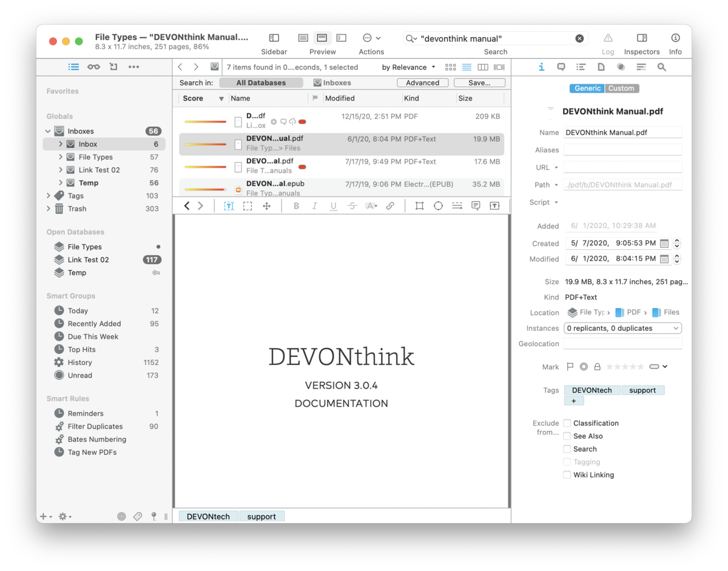Screen dimensions: 728x571
Task: Open the search inspector magnifier icon
Action: point(662,67)
